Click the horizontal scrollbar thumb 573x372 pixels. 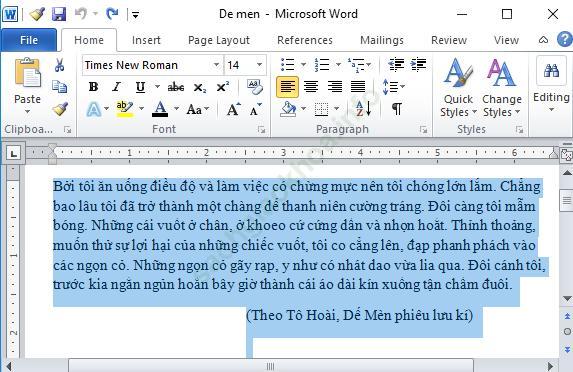(x=270, y=366)
